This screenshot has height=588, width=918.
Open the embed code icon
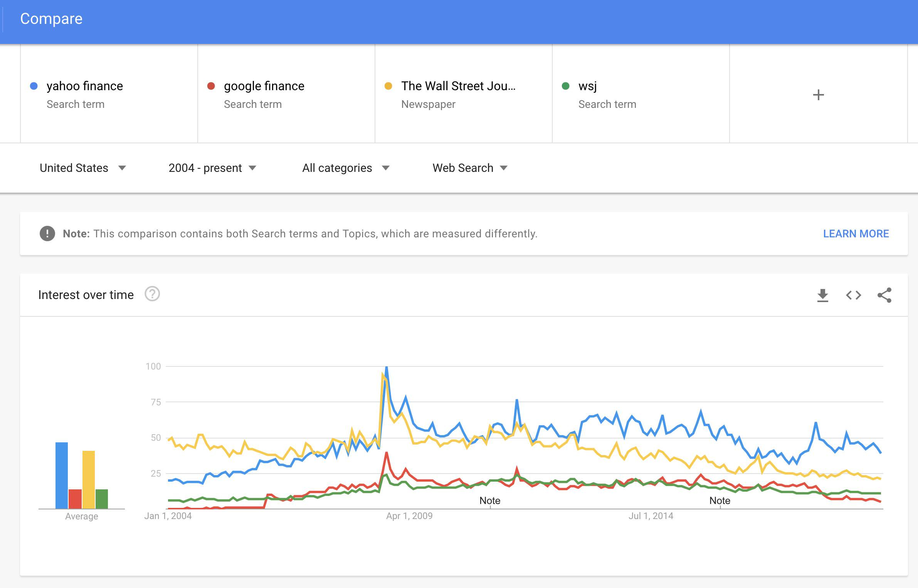click(x=853, y=295)
